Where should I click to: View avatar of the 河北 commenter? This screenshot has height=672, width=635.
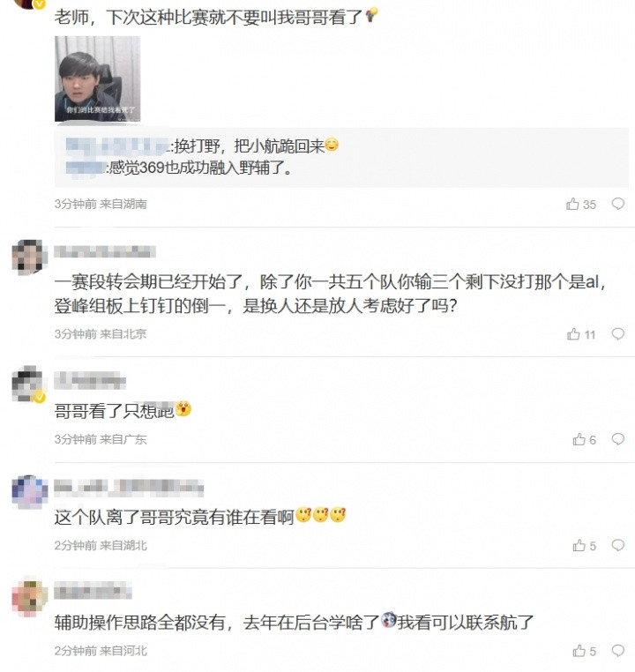coord(29,595)
